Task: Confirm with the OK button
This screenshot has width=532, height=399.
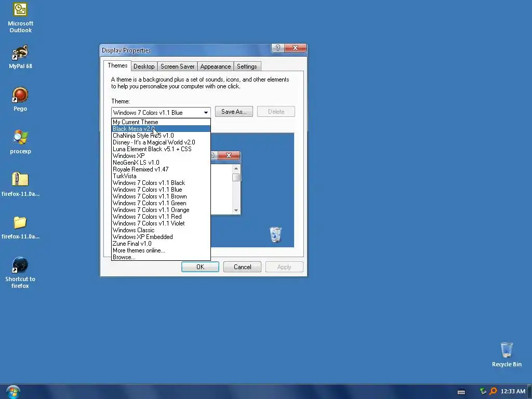Action: [200, 267]
